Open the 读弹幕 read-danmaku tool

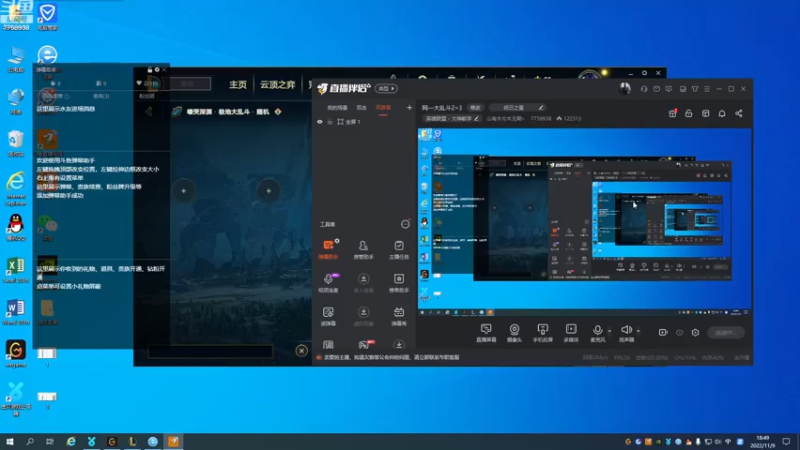329,316
